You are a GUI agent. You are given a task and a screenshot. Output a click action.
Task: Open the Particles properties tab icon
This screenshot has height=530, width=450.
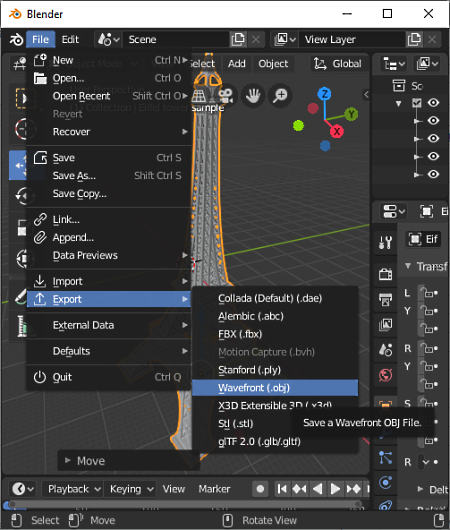(385, 458)
